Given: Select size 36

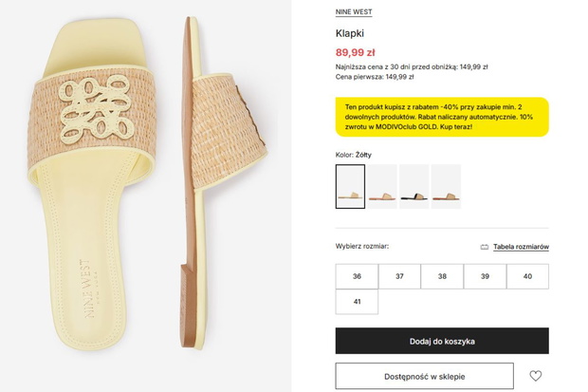Looking at the screenshot, I should (357, 276).
